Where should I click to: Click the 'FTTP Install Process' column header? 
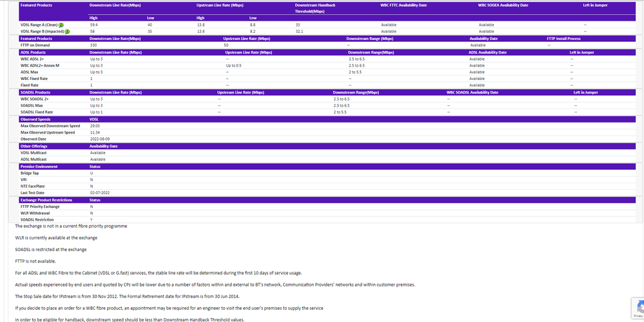click(563, 39)
